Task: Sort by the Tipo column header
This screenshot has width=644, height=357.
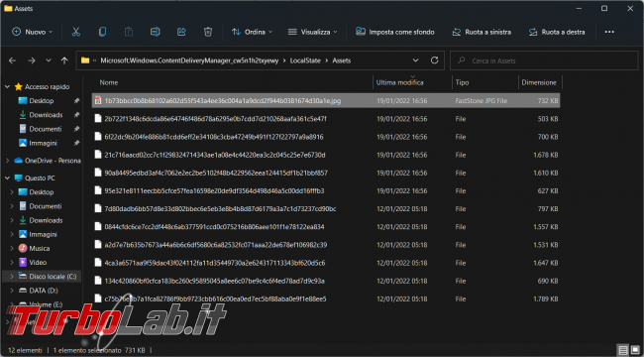Action: [x=462, y=82]
